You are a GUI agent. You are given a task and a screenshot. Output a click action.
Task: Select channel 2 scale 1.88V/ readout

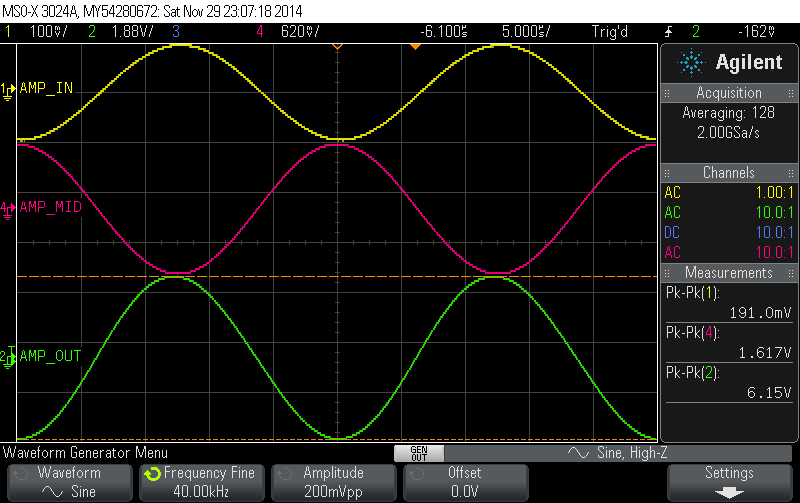[132, 32]
